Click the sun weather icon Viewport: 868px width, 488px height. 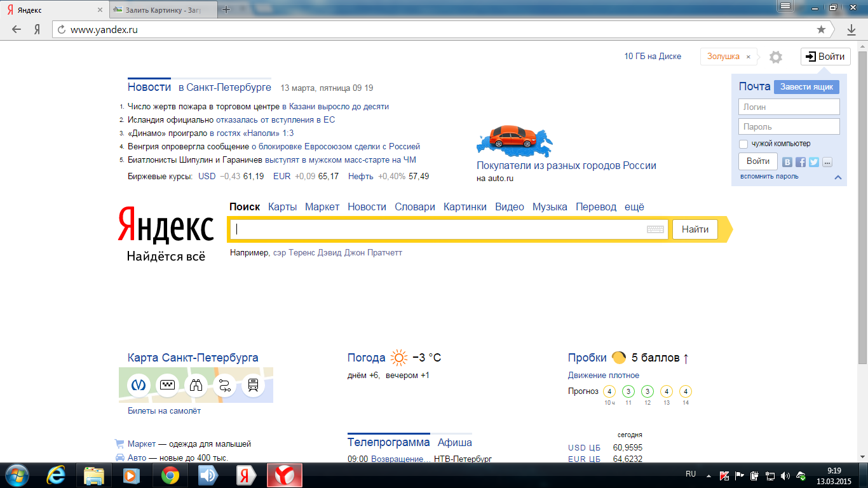(399, 358)
